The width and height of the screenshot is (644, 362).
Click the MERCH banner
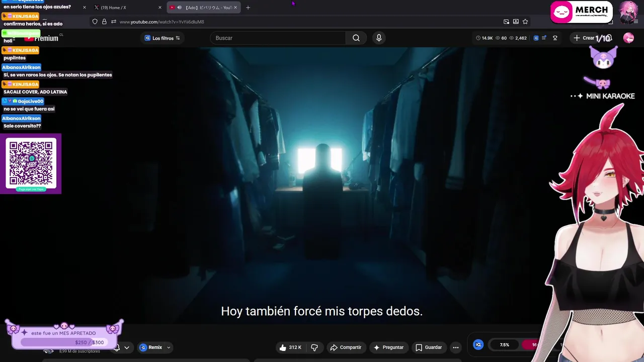tap(582, 12)
